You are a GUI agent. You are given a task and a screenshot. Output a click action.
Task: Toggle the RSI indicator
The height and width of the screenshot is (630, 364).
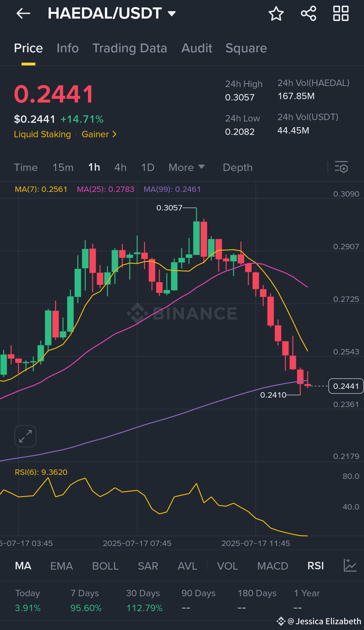(x=315, y=566)
